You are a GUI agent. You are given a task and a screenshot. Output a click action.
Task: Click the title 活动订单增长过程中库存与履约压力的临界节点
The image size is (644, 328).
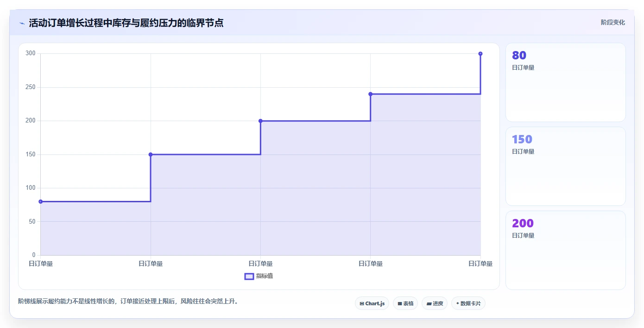[126, 23]
